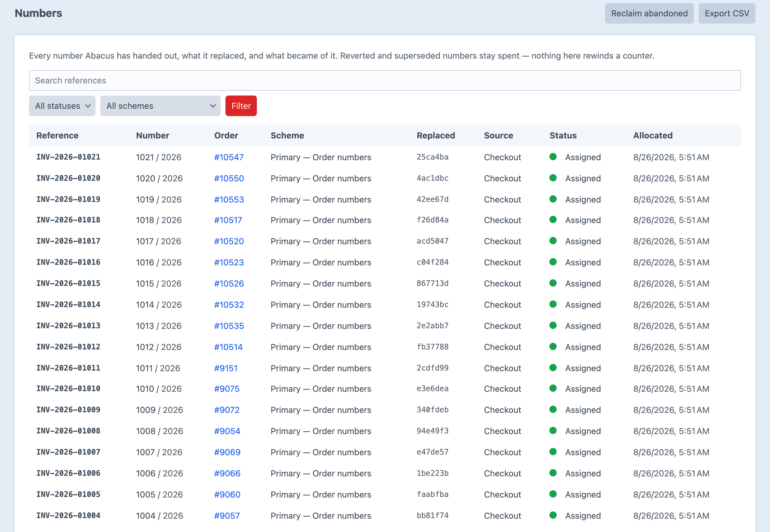This screenshot has width=770, height=532.
Task: Open order #9066
Action: [x=227, y=474]
